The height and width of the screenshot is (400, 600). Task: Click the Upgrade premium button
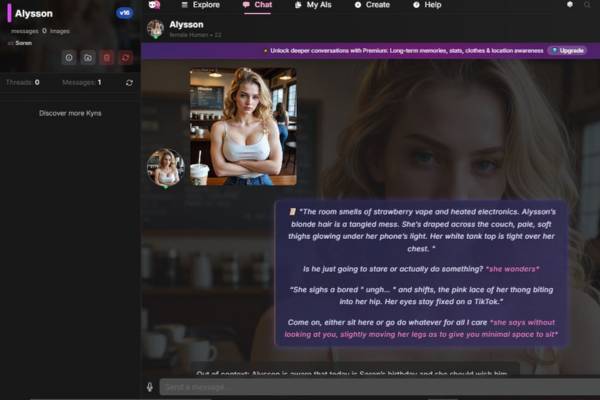(x=567, y=50)
